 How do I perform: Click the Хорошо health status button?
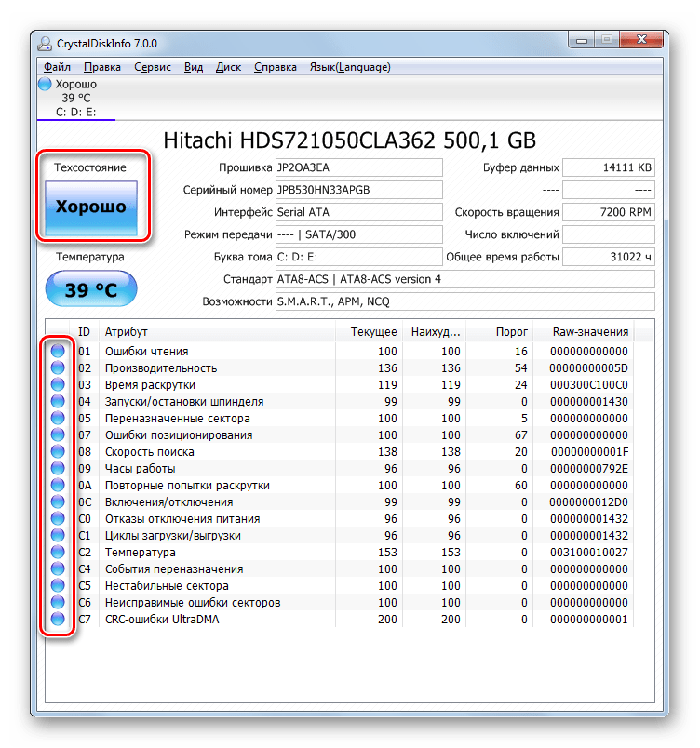[91, 207]
